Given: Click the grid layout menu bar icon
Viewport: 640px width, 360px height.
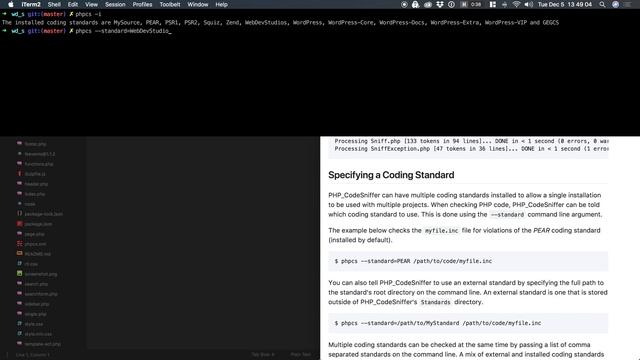Looking at the screenshot, I should [x=493, y=4].
